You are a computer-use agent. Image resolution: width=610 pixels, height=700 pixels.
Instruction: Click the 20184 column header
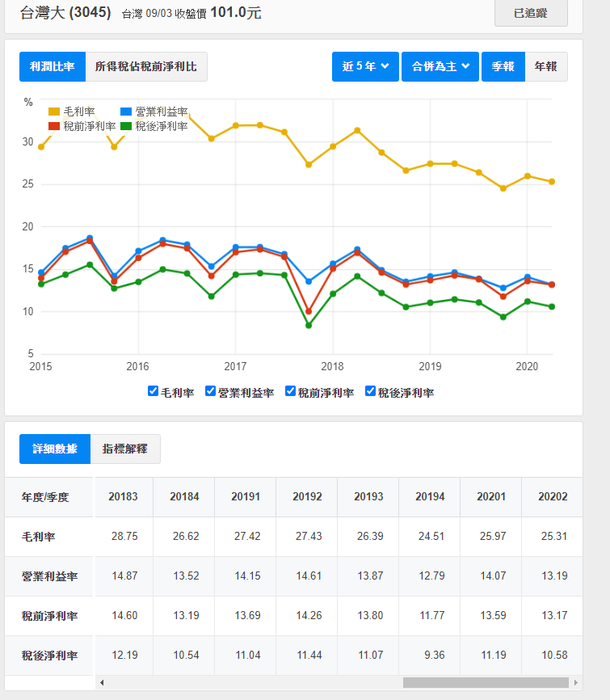coord(184,497)
